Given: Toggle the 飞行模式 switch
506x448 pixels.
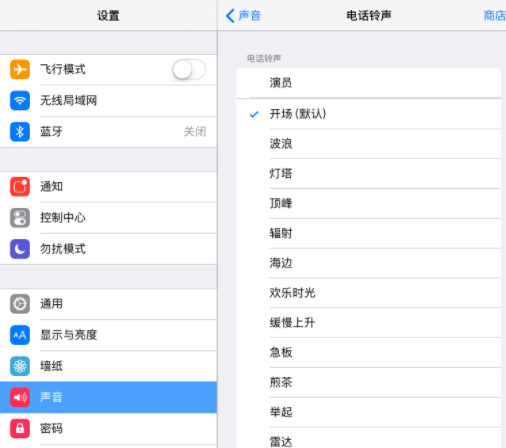Looking at the screenshot, I should click(189, 69).
